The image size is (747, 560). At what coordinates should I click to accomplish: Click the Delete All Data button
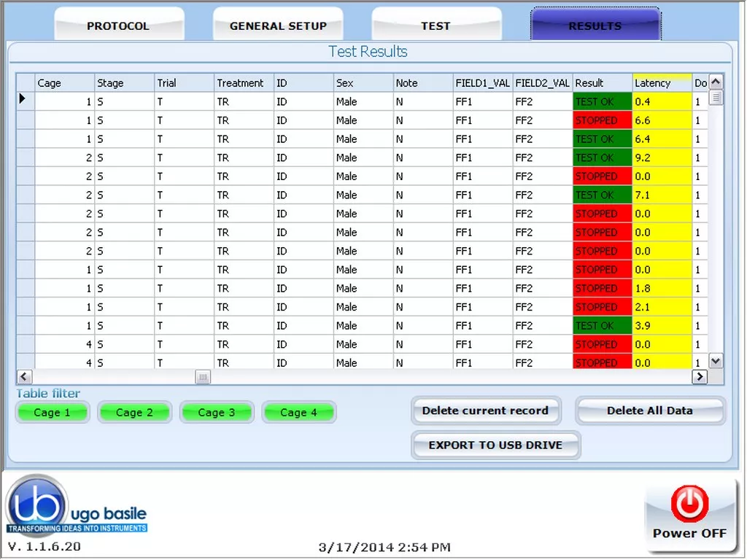(649, 411)
